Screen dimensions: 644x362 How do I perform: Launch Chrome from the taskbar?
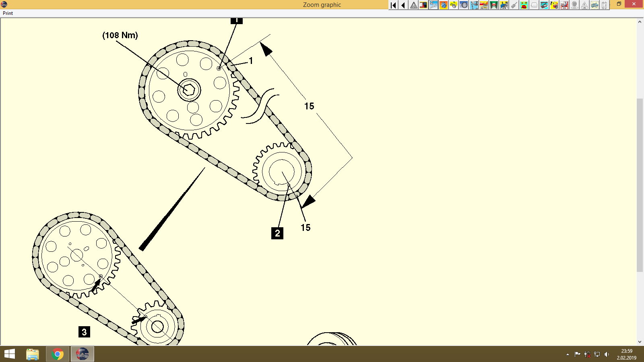pyautogui.click(x=57, y=354)
